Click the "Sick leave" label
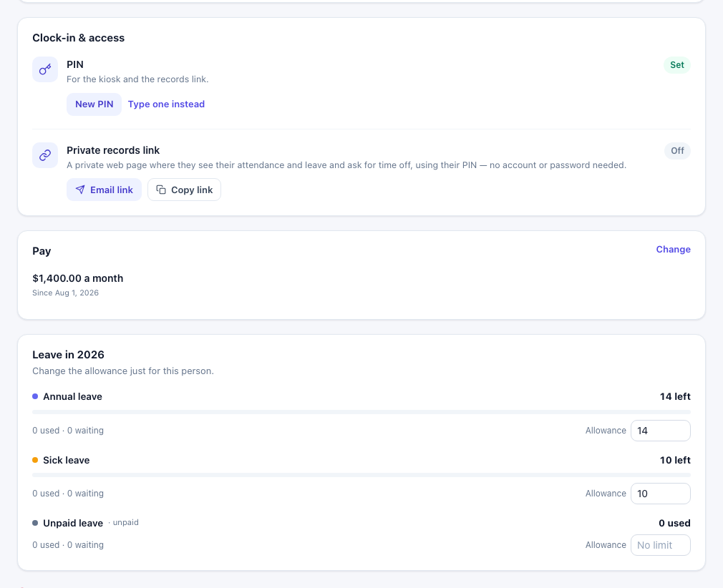This screenshot has width=723, height=588. tap(67, 460)
